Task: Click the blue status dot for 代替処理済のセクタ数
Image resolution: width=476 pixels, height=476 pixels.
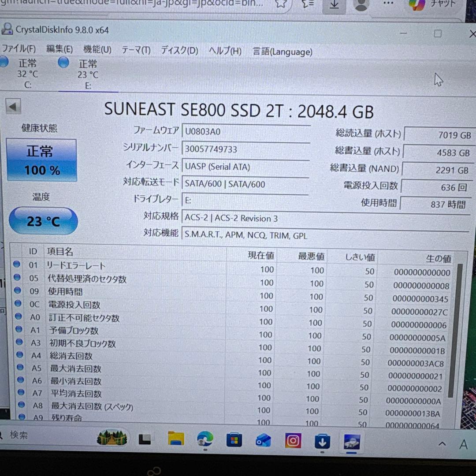Action: coord(17,277)
